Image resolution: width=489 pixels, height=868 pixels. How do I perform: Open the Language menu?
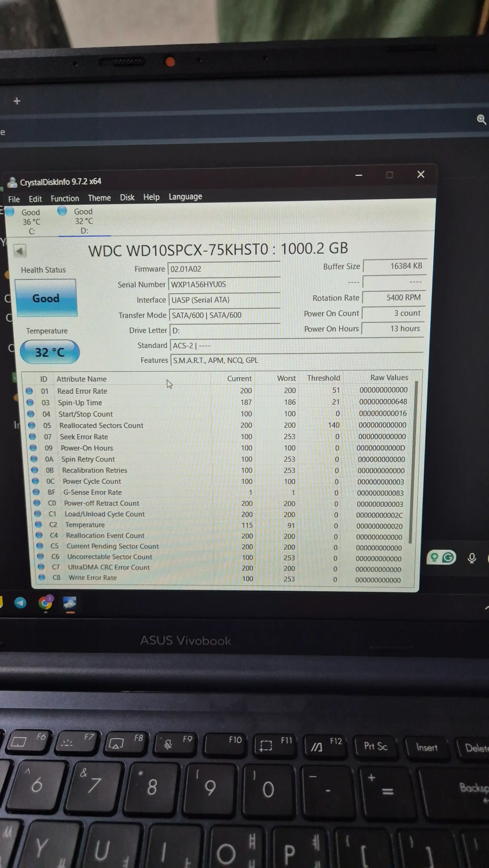click(x=185, y=197)
